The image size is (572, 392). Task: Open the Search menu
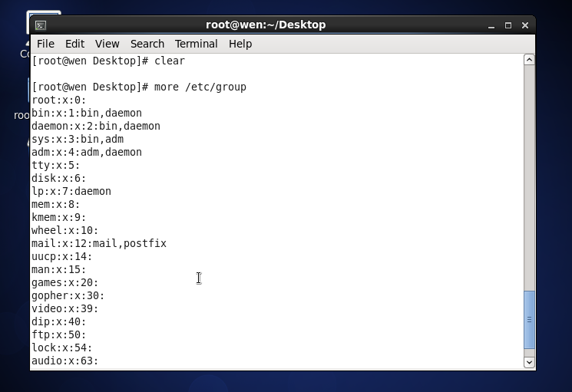[x=147, y=44]
